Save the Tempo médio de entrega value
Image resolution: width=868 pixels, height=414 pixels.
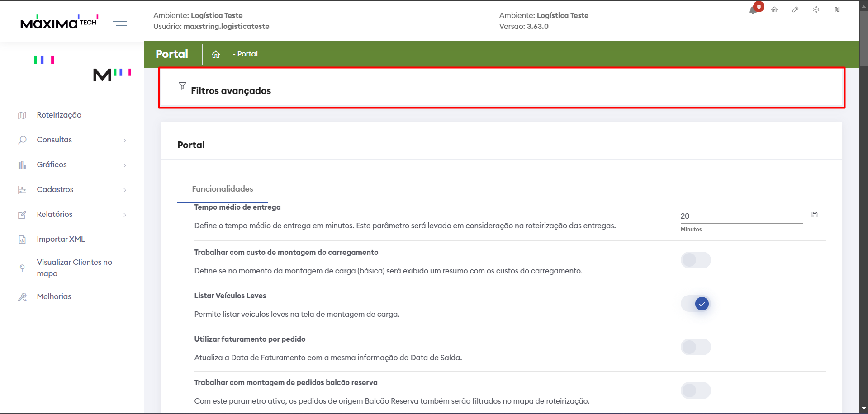click(815, 215)
